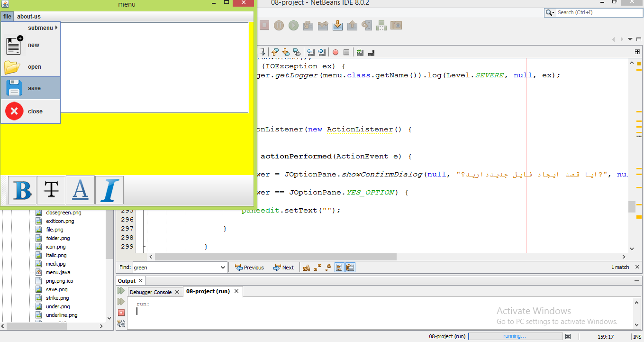The height and width of the screenshot is (342, 644).
Task: Switch to the Debugger Console tab
Action: tap(151, 292)
